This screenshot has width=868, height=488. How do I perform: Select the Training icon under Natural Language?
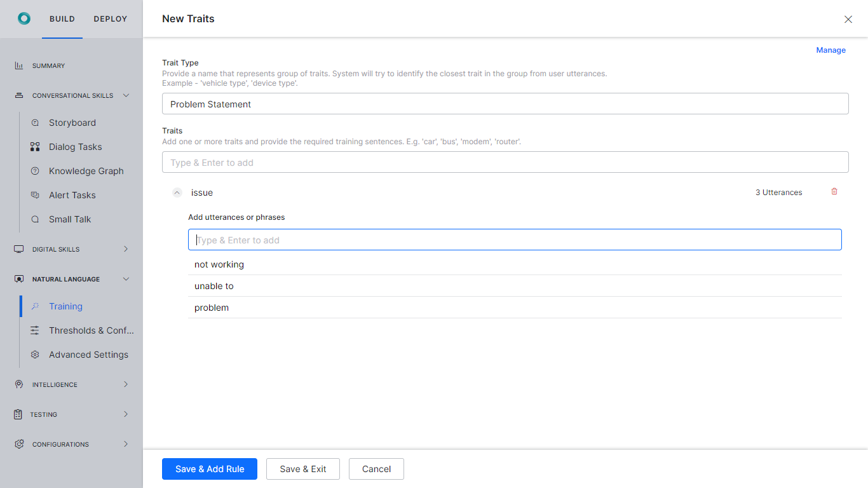[36, 306]
